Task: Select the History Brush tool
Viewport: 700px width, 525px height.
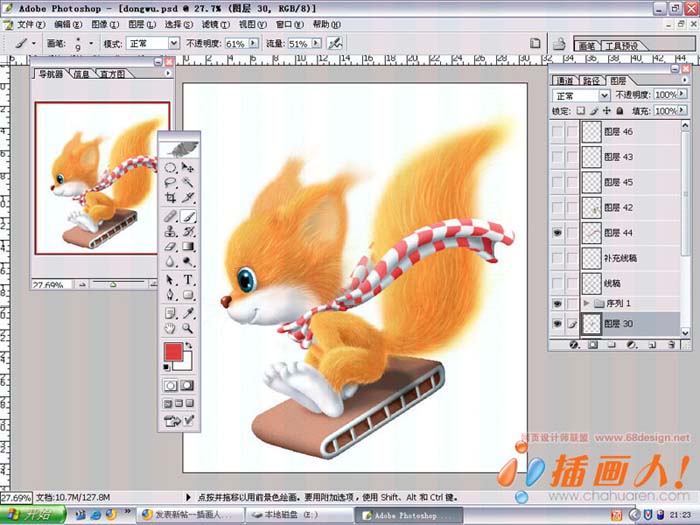Action: pos(188,232)
